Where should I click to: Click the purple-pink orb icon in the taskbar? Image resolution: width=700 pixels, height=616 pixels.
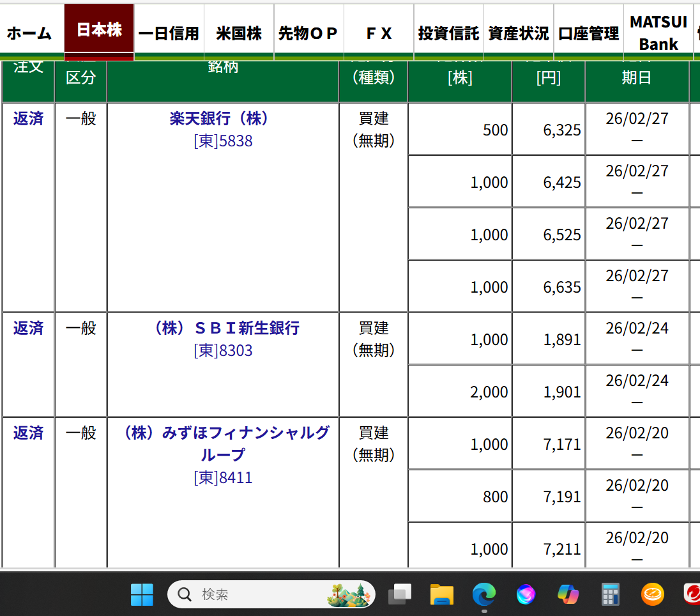point(526,595)
